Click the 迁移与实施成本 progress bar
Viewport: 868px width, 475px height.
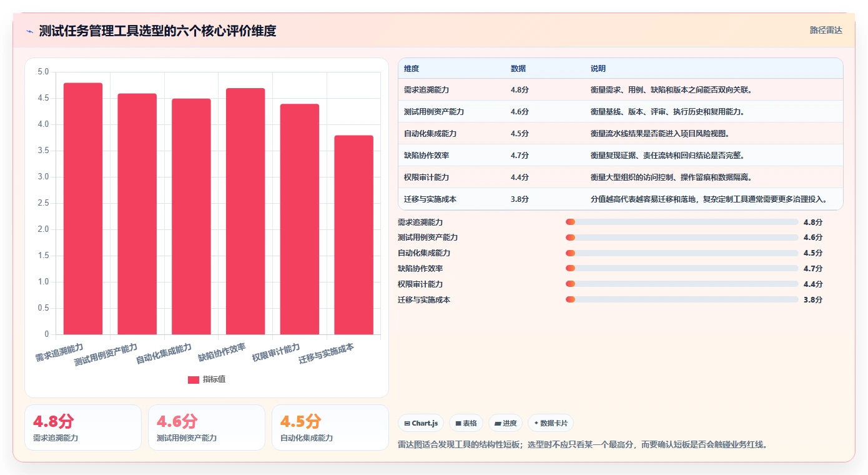tap(682, 299)
